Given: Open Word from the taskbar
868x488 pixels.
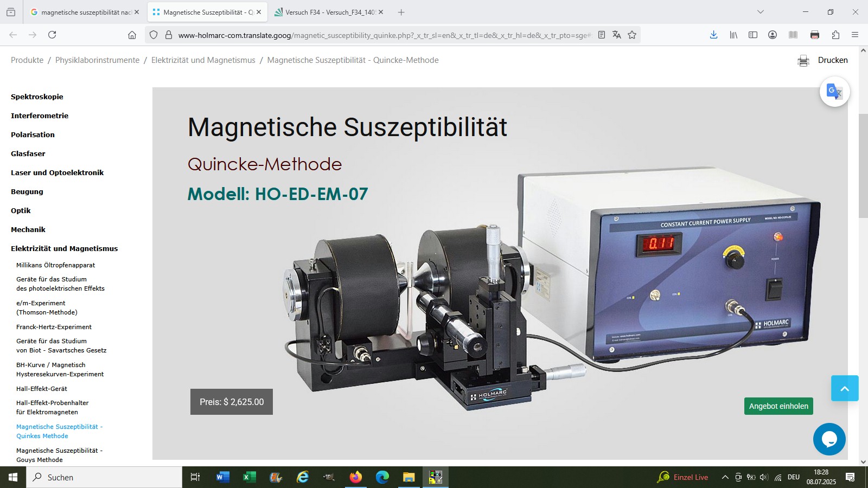Looking at the screenshot, I should click(x=222, y=477).
